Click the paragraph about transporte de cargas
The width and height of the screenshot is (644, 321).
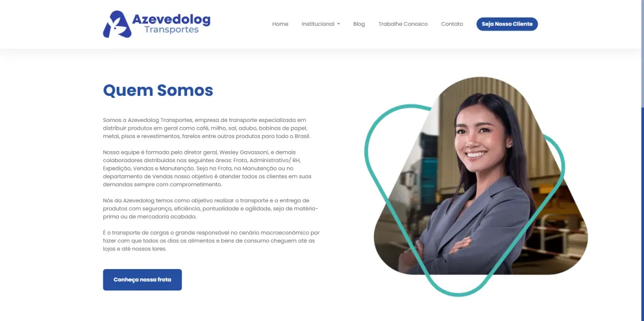pyautogui.click(x=211, y=241)
